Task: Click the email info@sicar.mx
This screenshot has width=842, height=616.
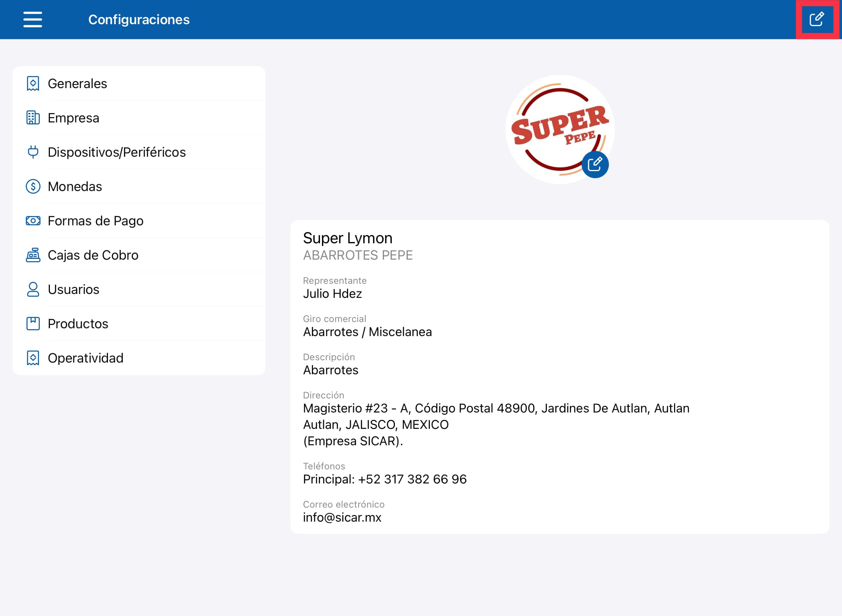Action: pyautogui.click(x=342, y=517)
